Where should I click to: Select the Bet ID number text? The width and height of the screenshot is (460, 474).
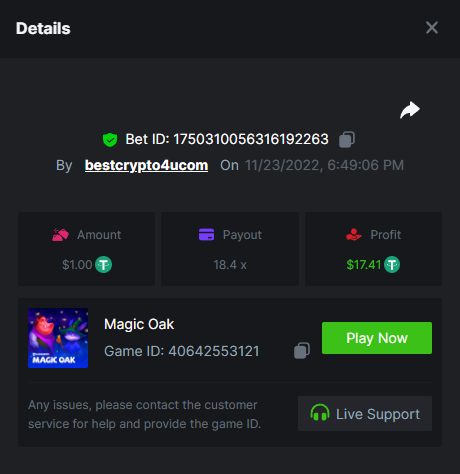tap(251, 139)
